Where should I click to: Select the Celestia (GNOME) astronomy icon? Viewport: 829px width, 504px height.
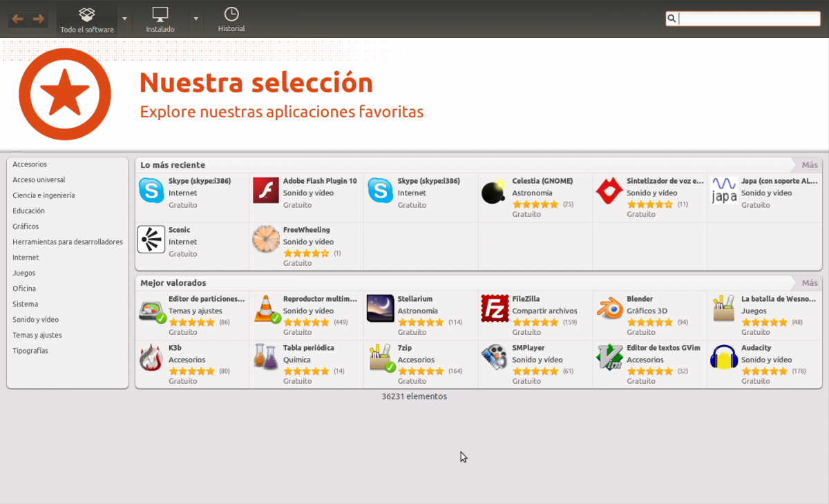(x=493, y=192)
